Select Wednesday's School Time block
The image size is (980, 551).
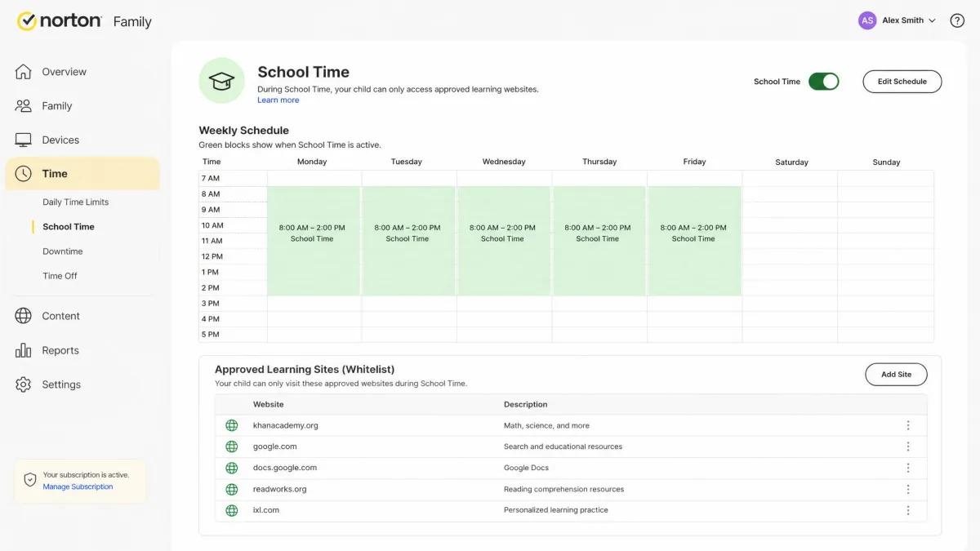[504, 241]
